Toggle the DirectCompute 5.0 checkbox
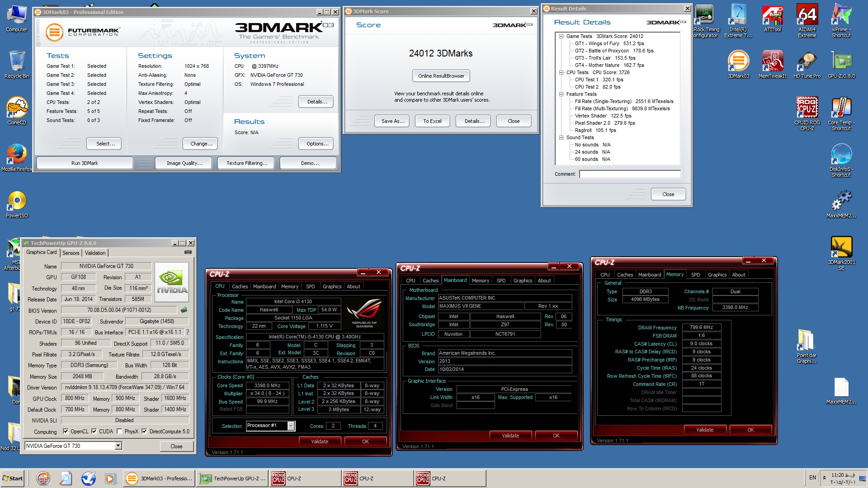 (144, 431)
